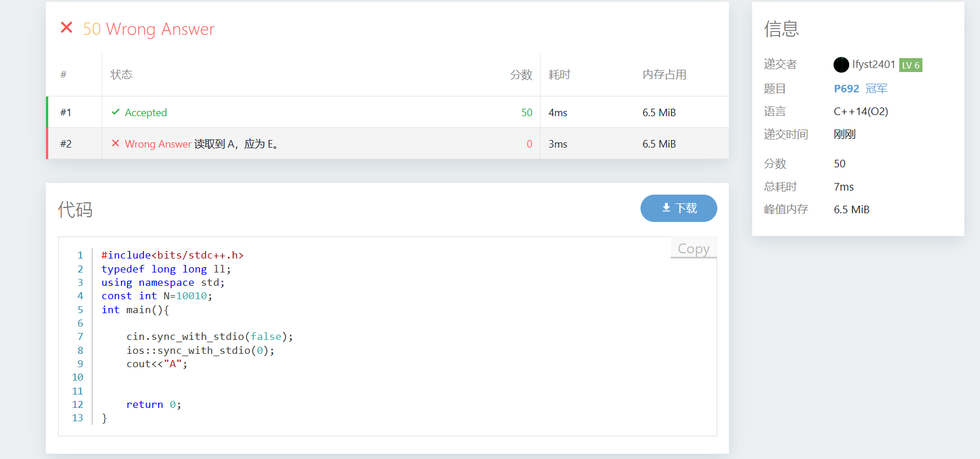Screen dimensions: 980x459
Task: Click the download arrow icon in the blue button
Action: pos(666,208)
